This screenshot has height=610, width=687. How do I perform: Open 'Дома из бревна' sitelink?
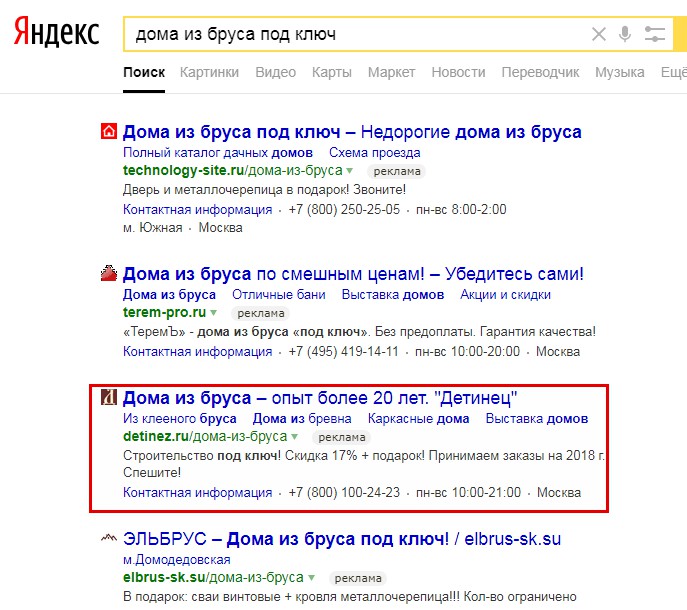(302, 418)
